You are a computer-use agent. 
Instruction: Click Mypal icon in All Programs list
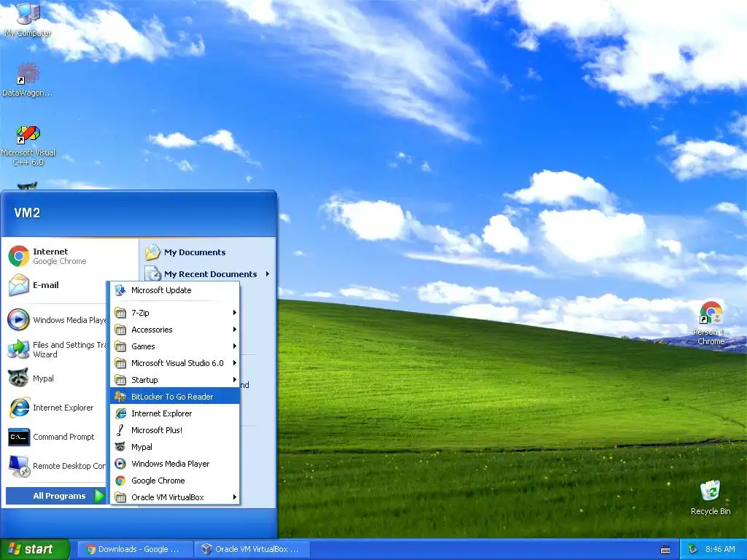point(120,447)
